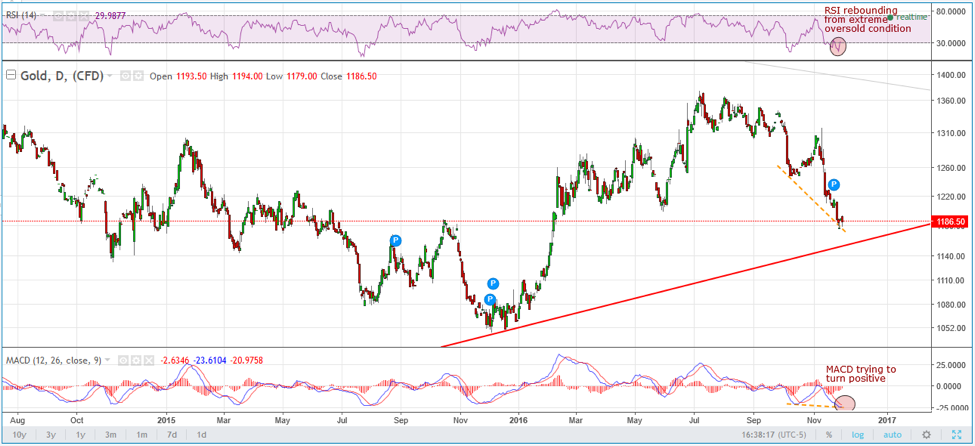Open chart properties gear in bottom bar

(927, 435)
